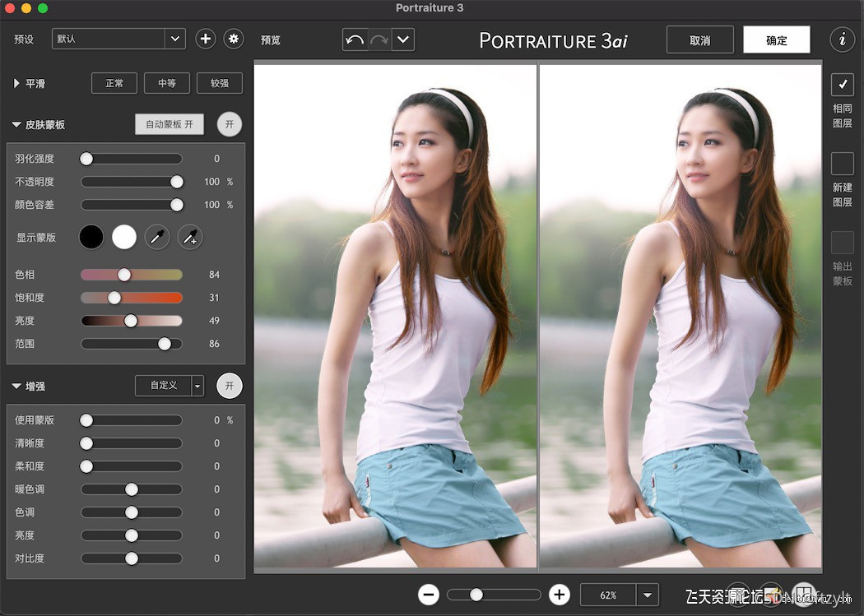The width and height of the screenshot is (864, 616).
Task: Uncheck the 相同图层 checkbox
Action: (843, 84)
